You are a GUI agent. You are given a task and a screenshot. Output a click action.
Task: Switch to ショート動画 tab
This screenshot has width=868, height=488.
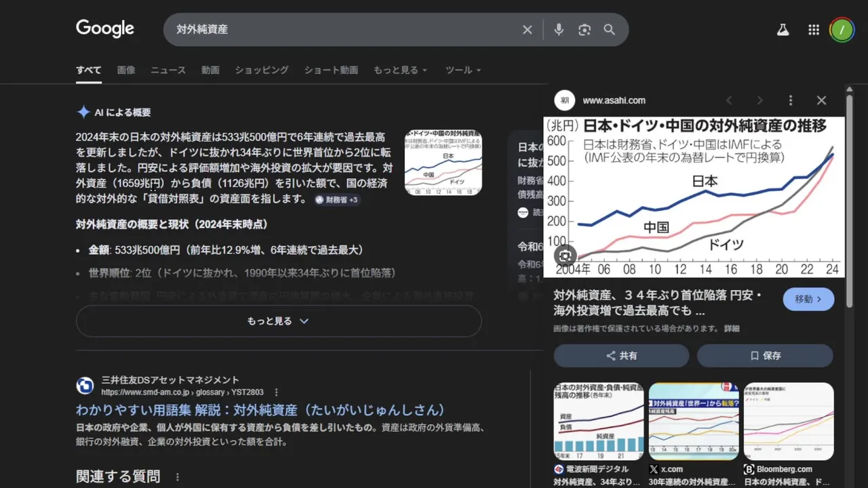(331, 70)
